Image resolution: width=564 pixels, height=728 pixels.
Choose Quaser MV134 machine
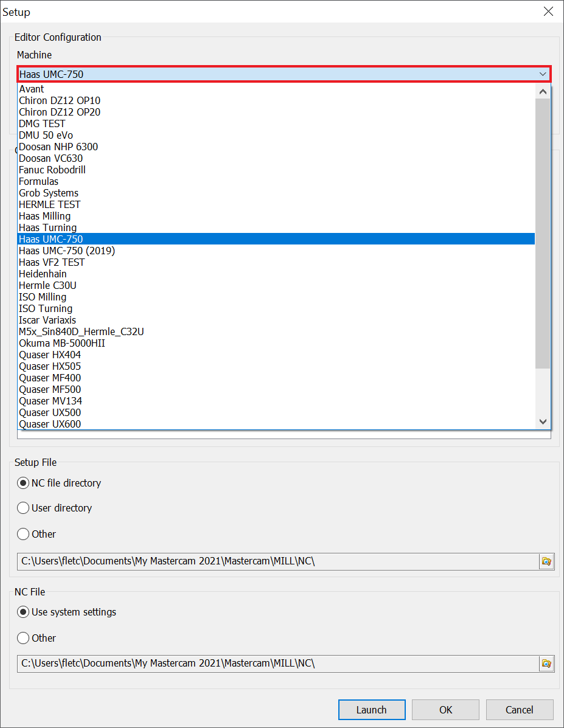click(276, 401)
